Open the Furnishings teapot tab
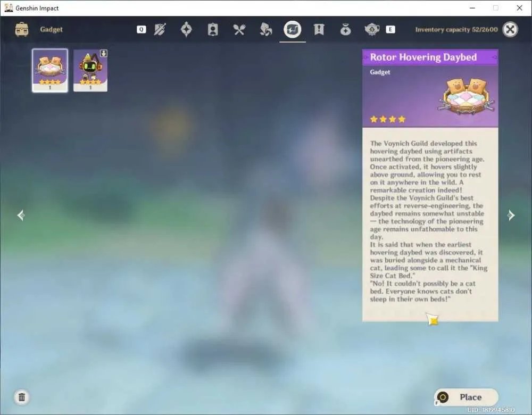The image size is (532, 415). (372, 29)
